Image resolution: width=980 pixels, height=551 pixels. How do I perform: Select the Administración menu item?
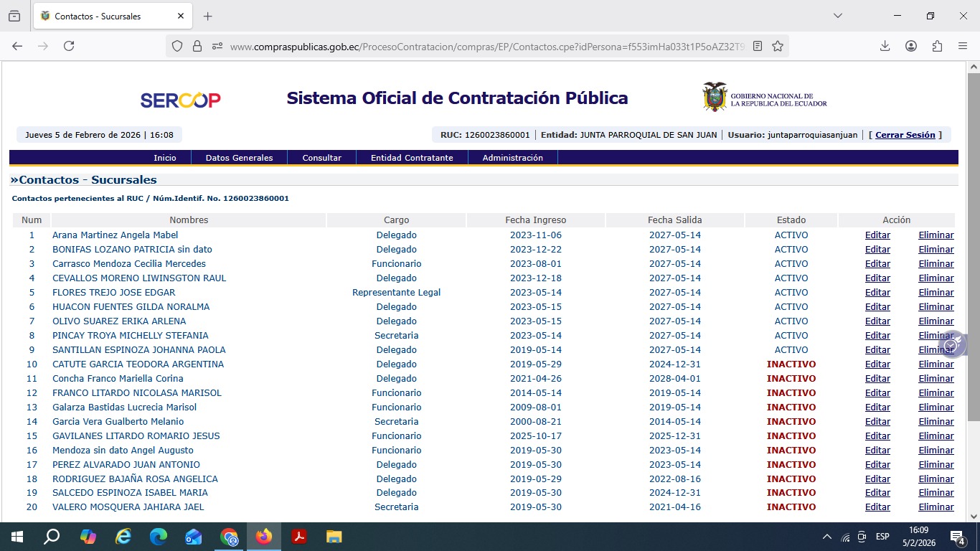point(512,158)
